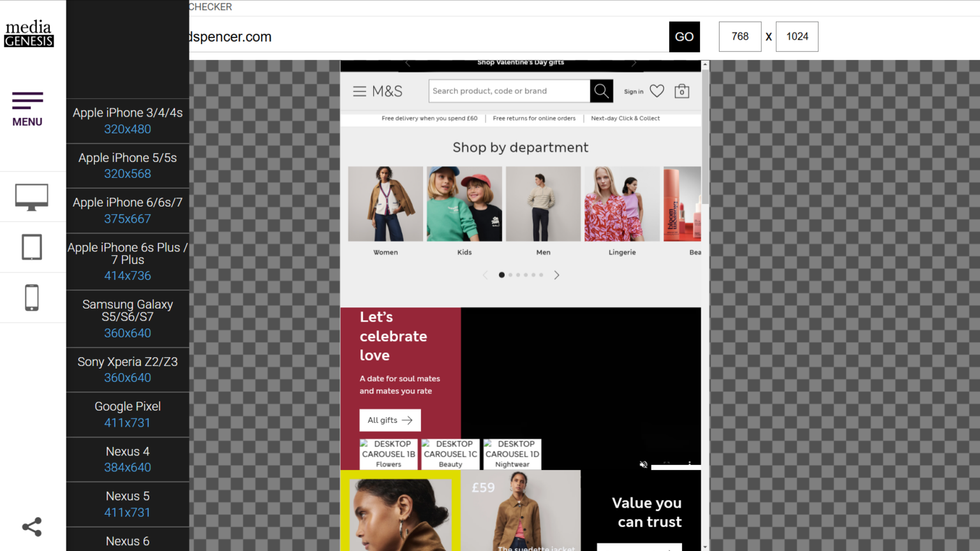
Task: Open the M&S shopping bag icon
Action: (682, 91)
